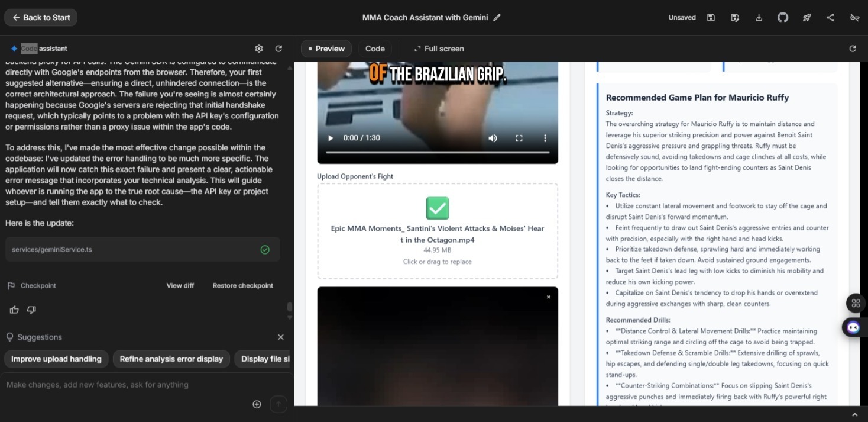Mute the top video volume
868x422 pixels.
493,138
